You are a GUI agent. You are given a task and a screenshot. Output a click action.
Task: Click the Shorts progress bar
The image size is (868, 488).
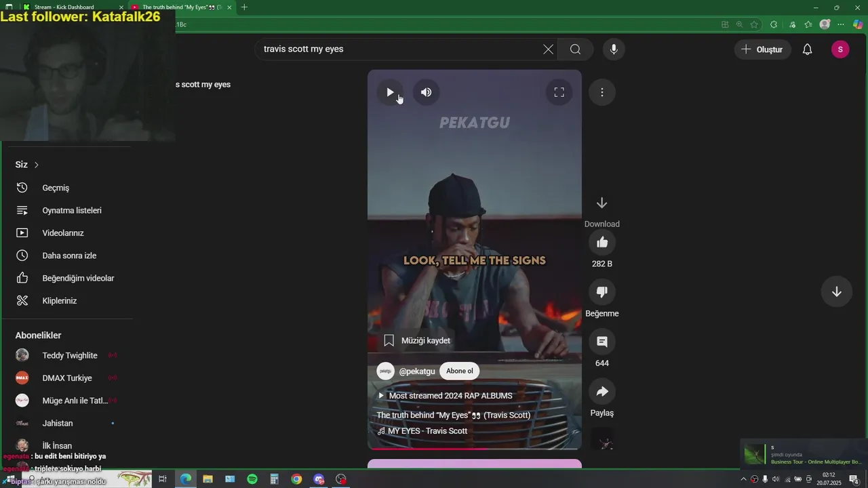point(475,448)
